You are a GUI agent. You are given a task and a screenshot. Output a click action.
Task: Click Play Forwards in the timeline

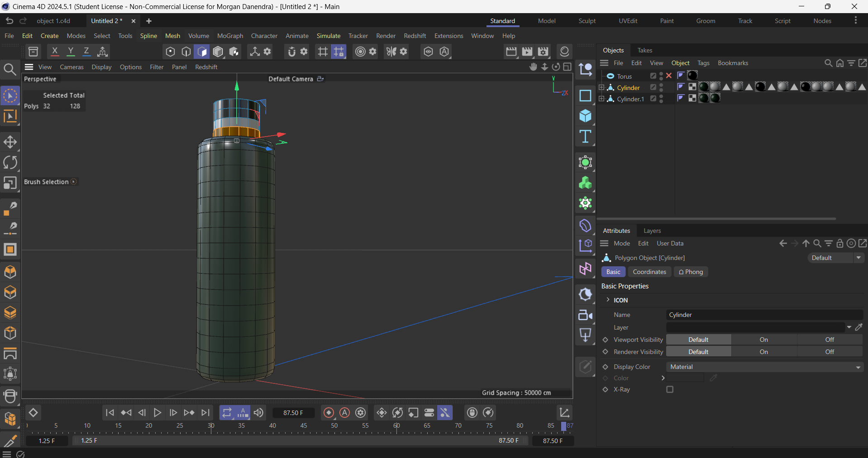157,412
